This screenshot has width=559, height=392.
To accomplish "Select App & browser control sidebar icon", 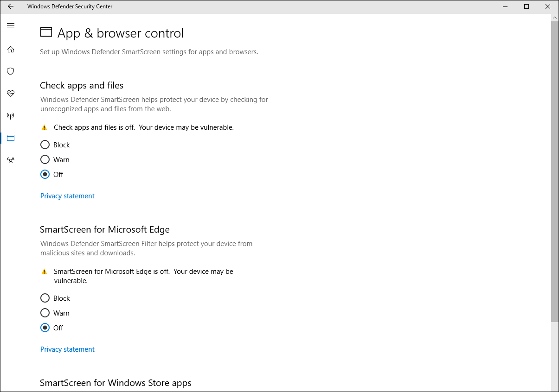I will point(11,138).
